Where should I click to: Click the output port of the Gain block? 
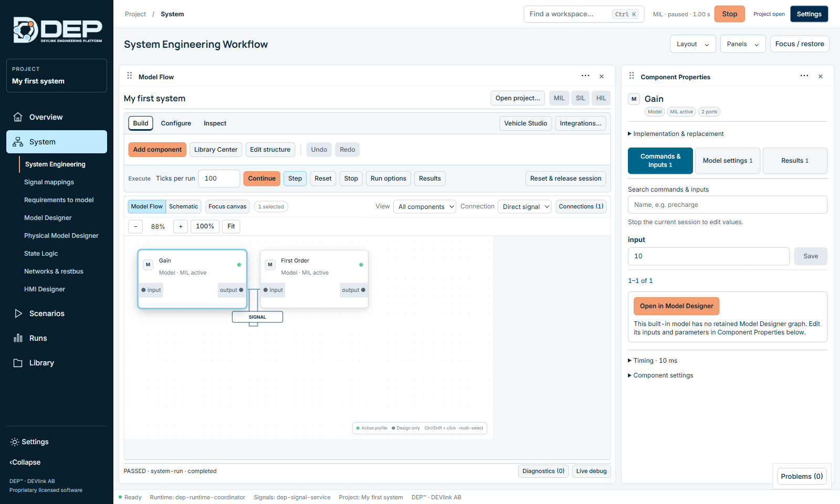pos(232,290)
